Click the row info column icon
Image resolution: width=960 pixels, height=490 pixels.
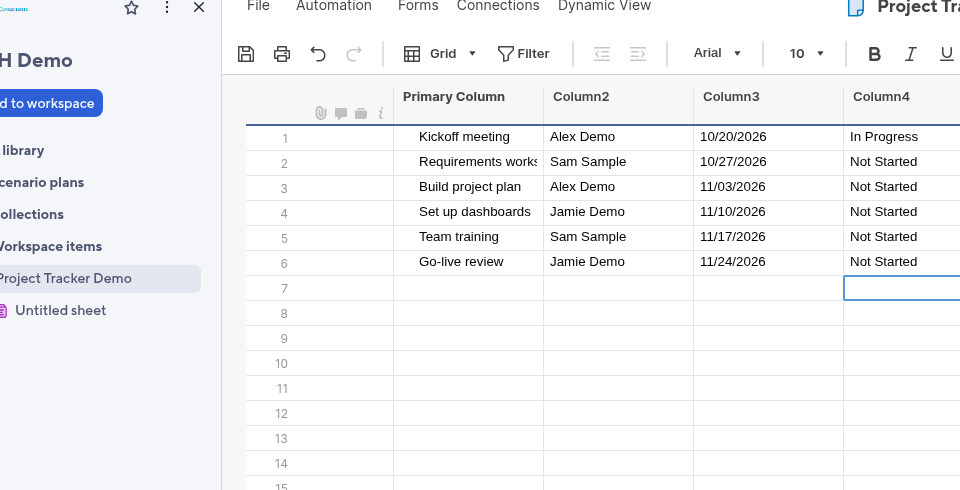(x=381, y=113)
